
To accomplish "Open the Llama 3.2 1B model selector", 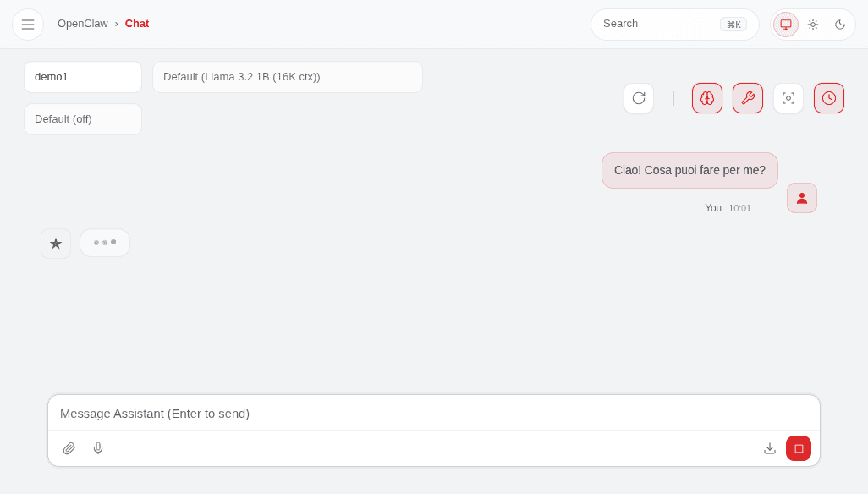I will tap(288, 77).
